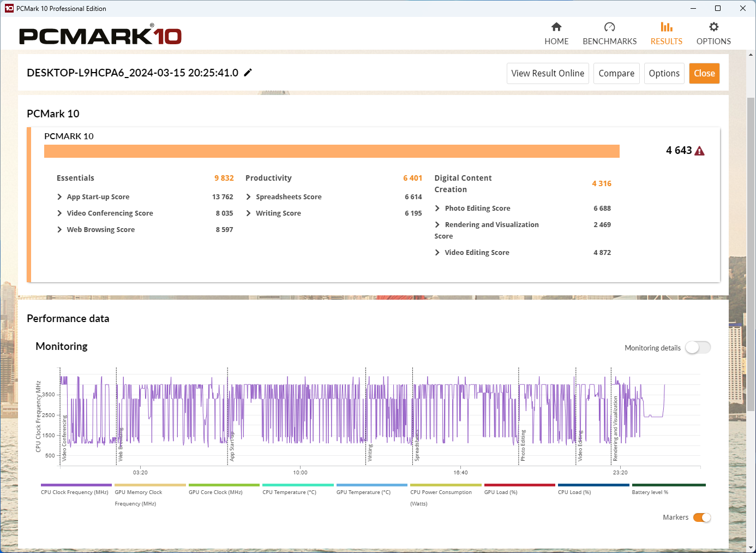The height and width of the screenshot is (553, 756).
Task: Click Rendering and Visualization timeline marker
Action: click(x=615, y=429)
